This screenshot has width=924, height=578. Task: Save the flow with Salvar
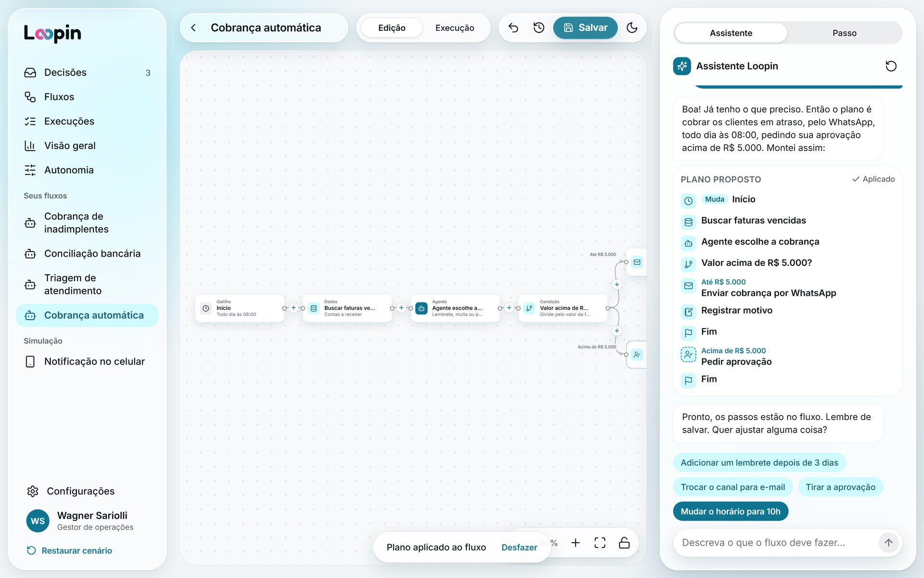tap(585, 28)
